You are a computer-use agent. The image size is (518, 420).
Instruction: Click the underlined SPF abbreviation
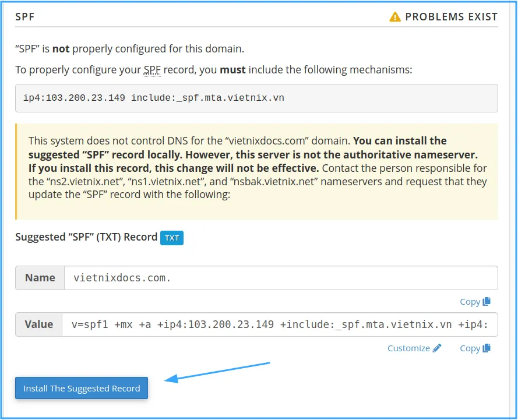pos(152,70)
